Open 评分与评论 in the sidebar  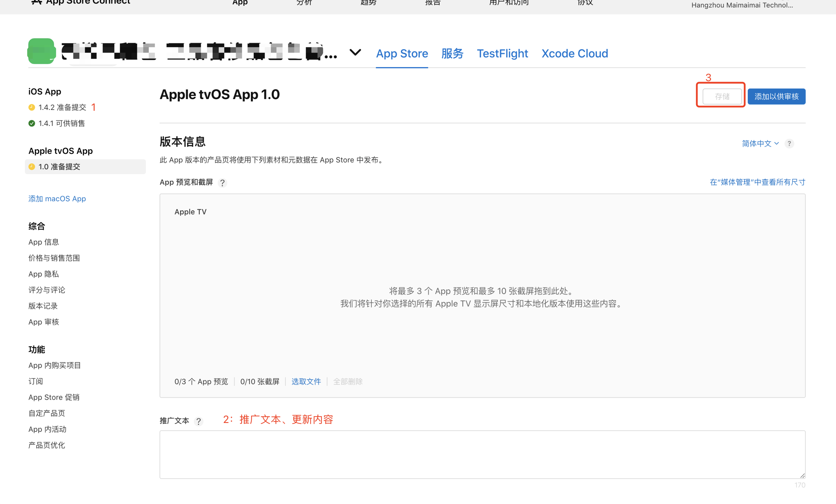click(x=47, y=290)
